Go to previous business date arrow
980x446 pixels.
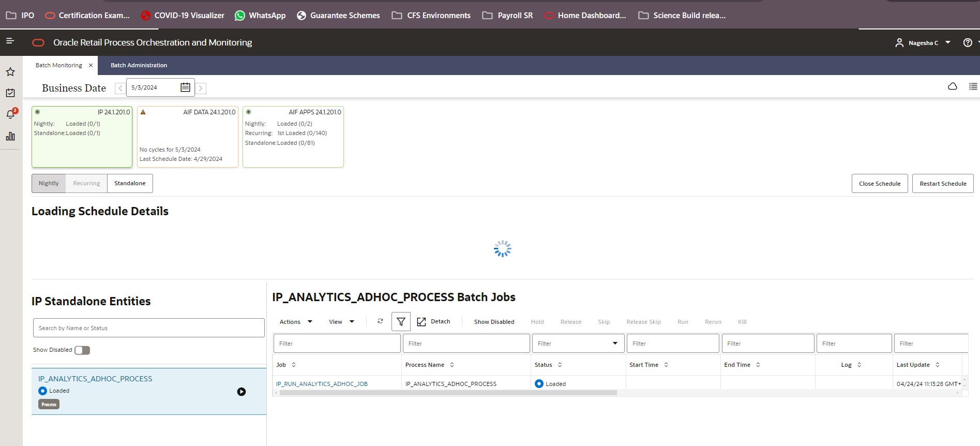click(120, 88)
